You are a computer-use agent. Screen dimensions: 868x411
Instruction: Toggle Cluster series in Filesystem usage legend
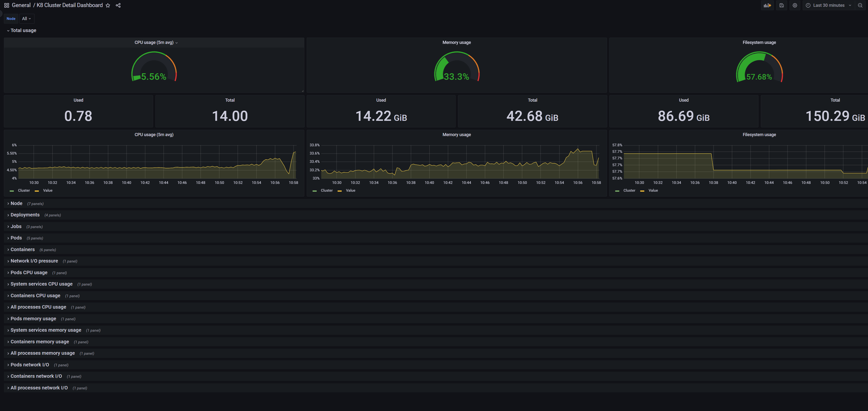tap(629, 190)
